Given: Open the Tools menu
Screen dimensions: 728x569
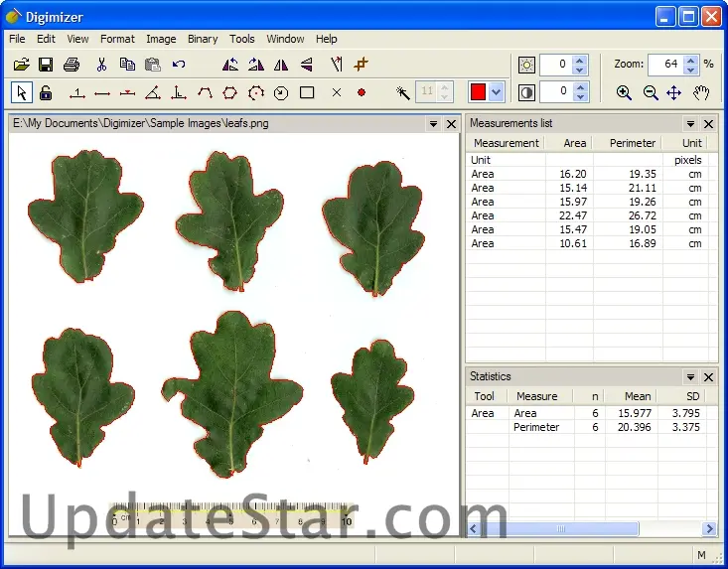Looking at the screenshot, I should click(242, 39).
